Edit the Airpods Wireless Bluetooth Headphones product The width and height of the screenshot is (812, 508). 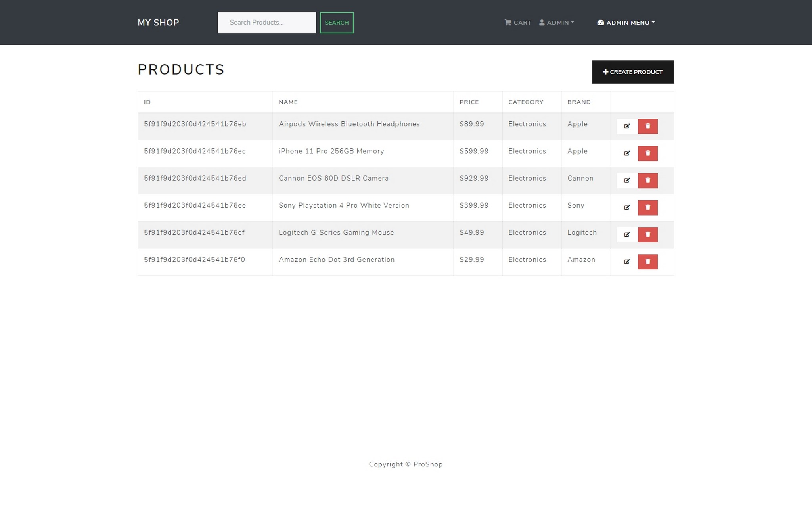[x=627, y=126]
